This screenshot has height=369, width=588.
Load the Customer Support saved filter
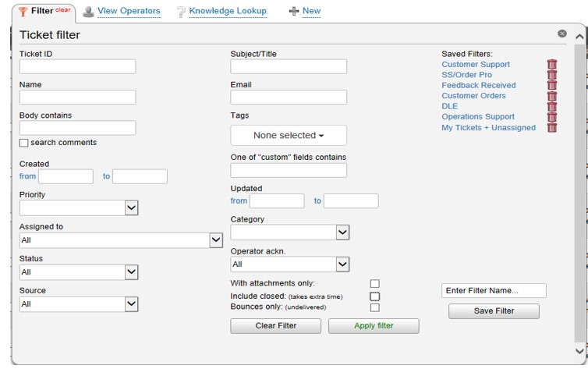(476, 64)
